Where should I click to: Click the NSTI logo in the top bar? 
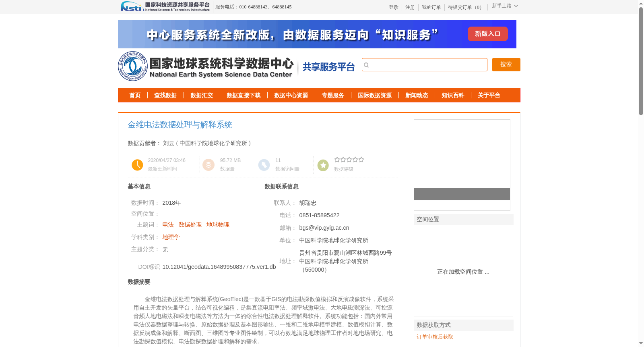coord(165,6)
